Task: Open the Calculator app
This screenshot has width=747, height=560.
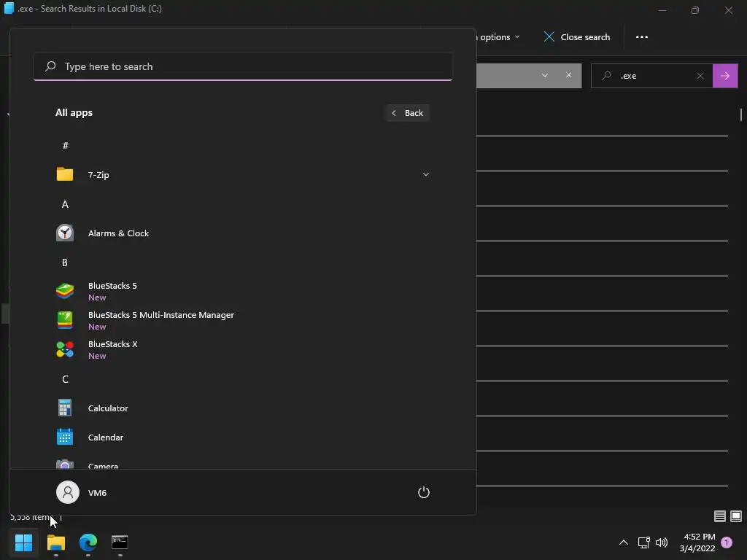Action: (x=242, y=408)
